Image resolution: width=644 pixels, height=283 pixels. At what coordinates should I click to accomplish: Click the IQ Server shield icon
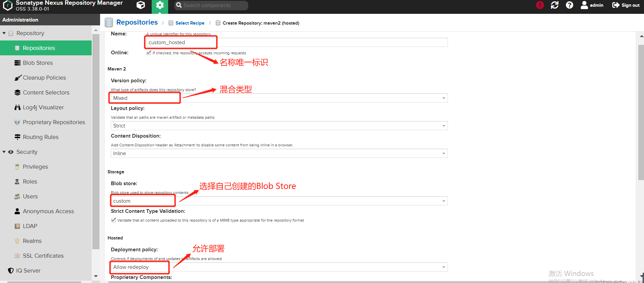pyautogui.click(x=11, y=271)
